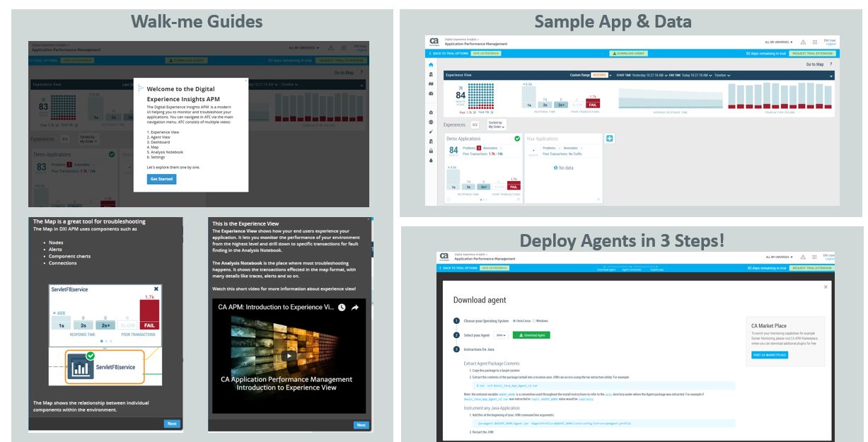Open the HISTORIC custom range dropdown
The height and width of the screenshot is (442, 868).
601,75
